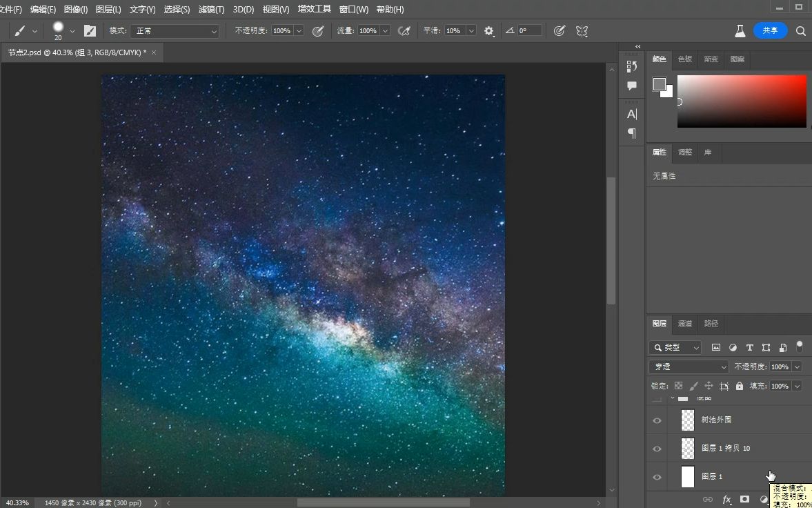Open the 滤镜 menu
The width and height of the screenshot is (812, 508).
tap(210, 9)
